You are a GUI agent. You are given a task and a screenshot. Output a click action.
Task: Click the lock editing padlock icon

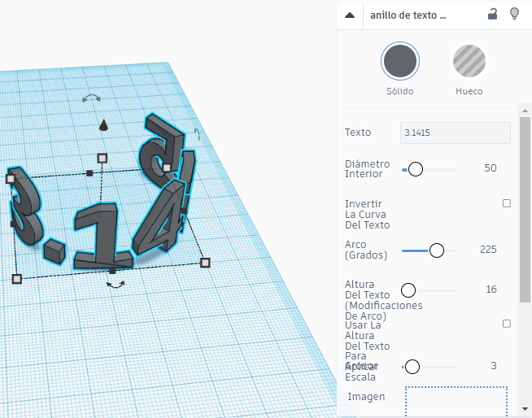click(x=492, y=15)
